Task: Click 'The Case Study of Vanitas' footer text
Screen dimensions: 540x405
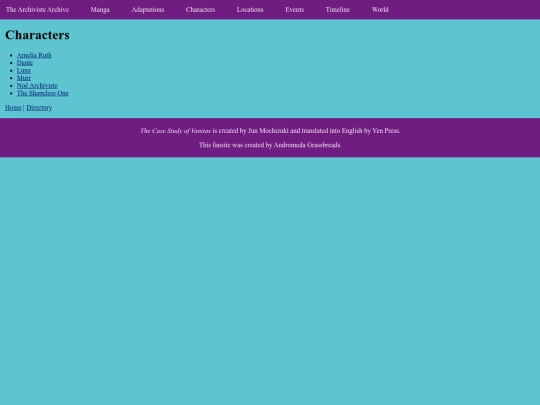Action: click(176, 131)
